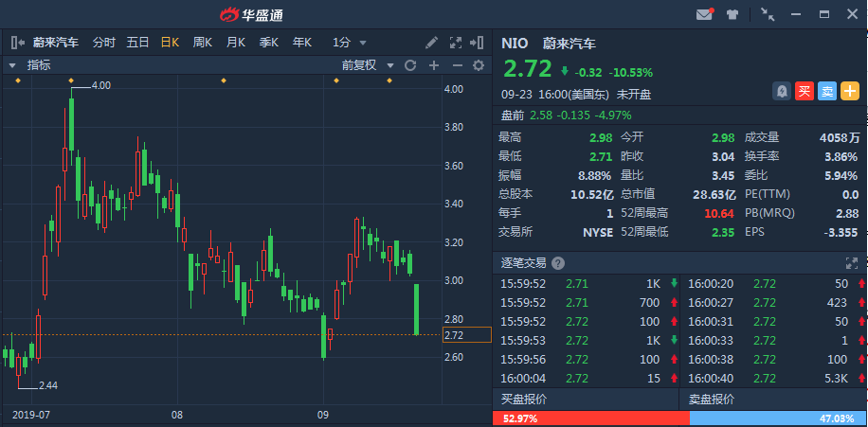The width and height of the screenshot is (868, 427).
Task: Click the compact window arrows icon
Action: point(768,14)
